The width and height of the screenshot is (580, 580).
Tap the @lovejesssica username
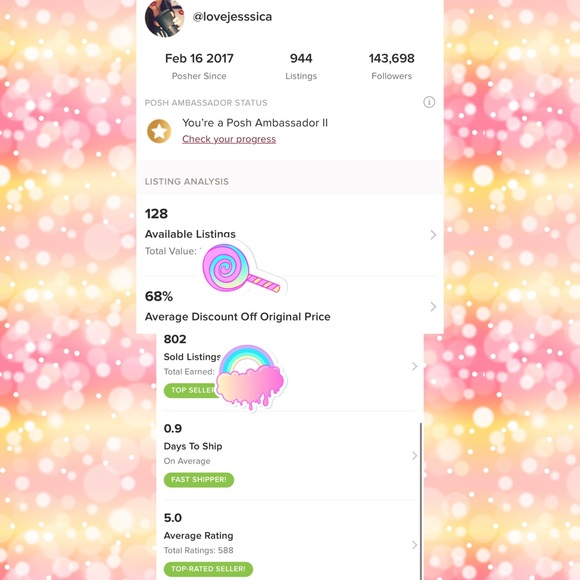coord(232,17)
